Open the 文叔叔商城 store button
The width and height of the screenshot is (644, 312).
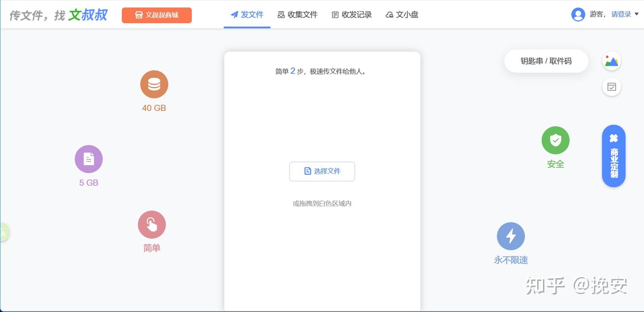[x=157, y=15]
